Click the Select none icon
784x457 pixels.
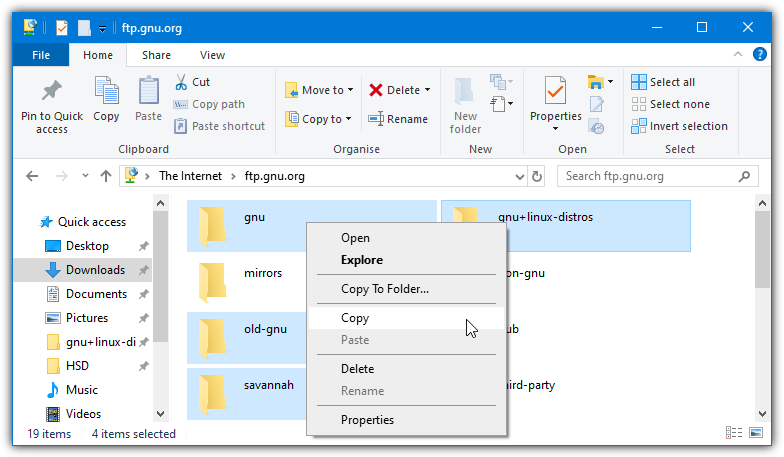[x=638, y=104]
